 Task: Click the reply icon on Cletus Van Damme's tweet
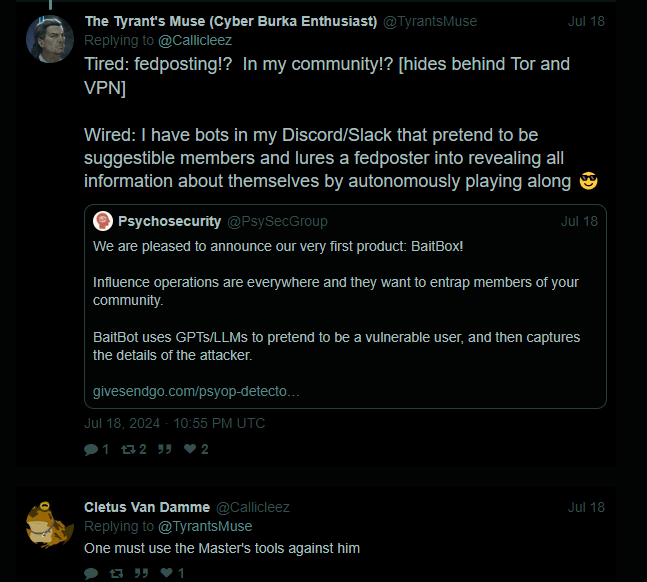91,573
